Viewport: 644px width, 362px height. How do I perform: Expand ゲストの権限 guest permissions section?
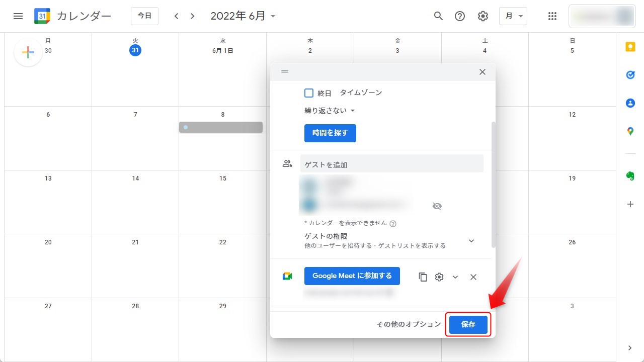[471, 241]
